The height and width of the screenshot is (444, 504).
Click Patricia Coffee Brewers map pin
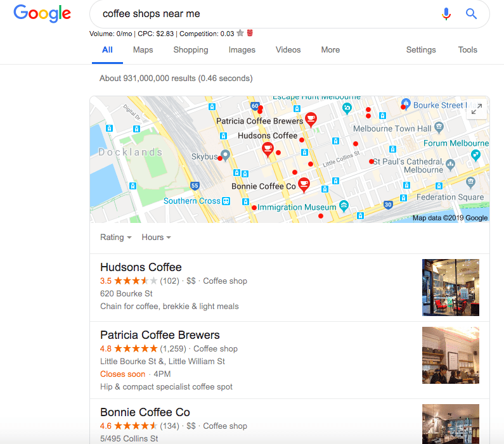[x=311, y=120]
